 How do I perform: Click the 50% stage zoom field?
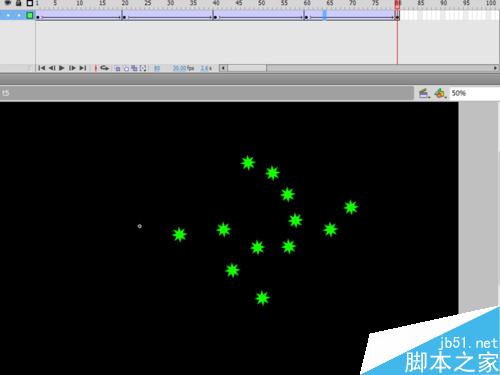(475, 93)
